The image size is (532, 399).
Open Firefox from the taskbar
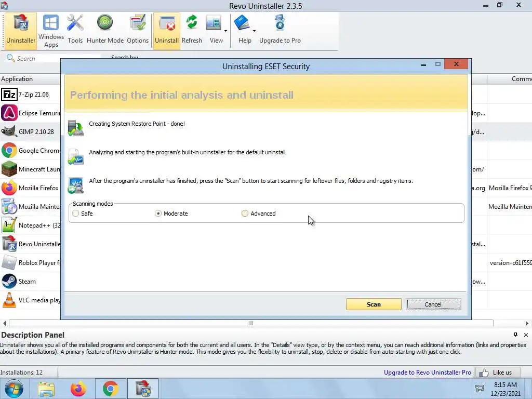tap(78, 389)
